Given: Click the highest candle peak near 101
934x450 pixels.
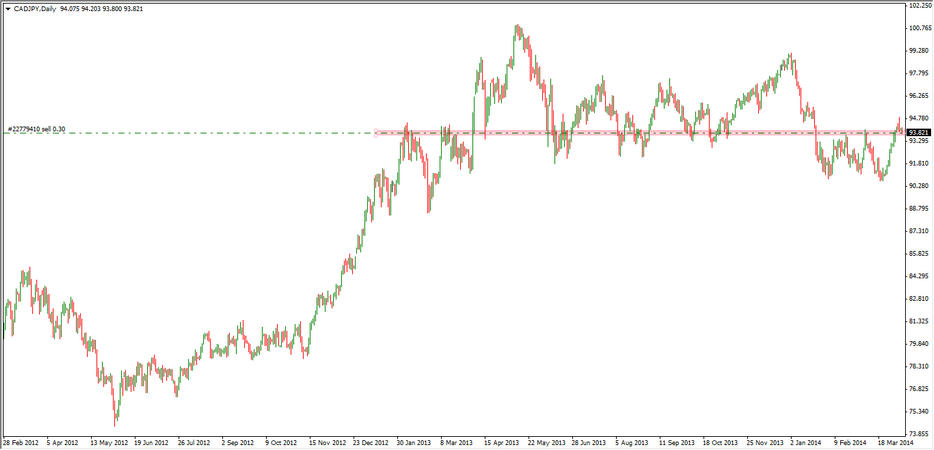Looking at the screenshot, I should [517, 27].
